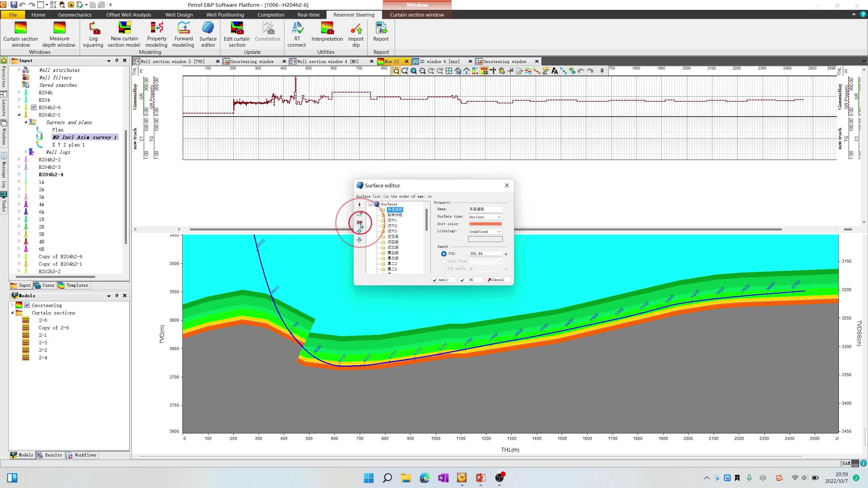Switch to the Cases pane tab
Screen dimensions: 868x488
click(44, 285)
